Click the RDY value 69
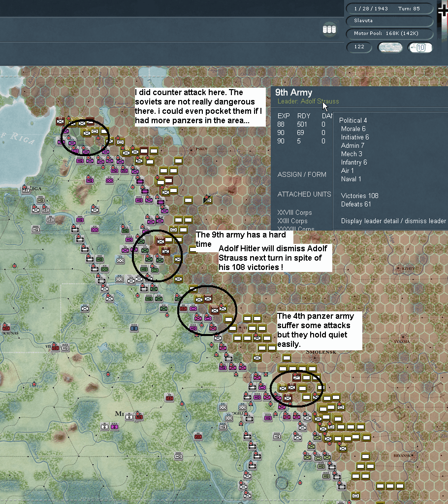The width and height of the screenshot is (448, 504). [x=301, y=133]
